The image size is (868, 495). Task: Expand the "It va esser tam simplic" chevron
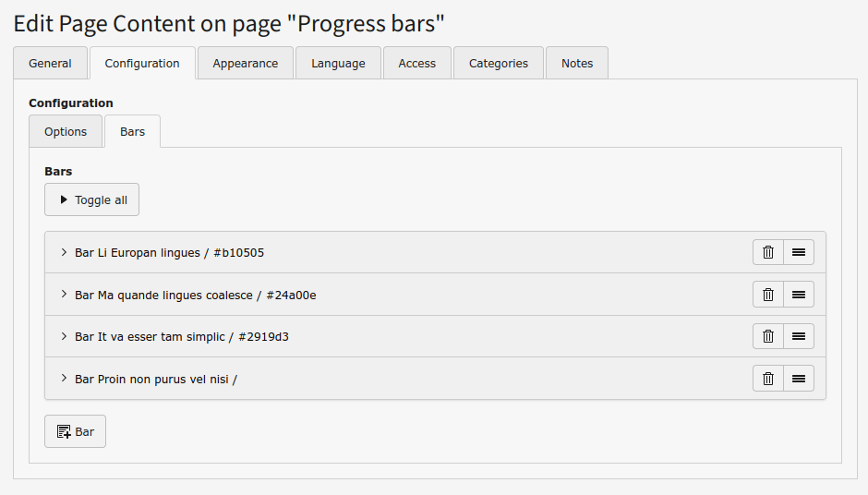click(64, 336)
